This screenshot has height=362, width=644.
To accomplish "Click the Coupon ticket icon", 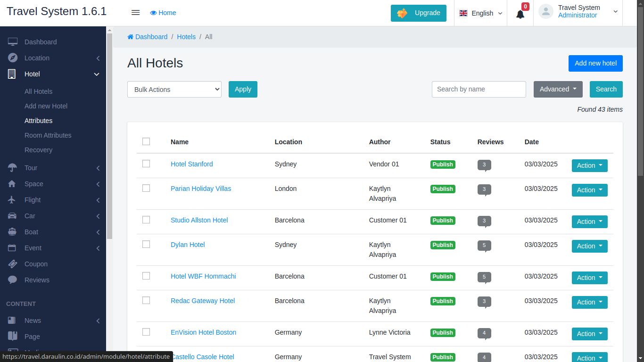I will (x=13, y=264).
